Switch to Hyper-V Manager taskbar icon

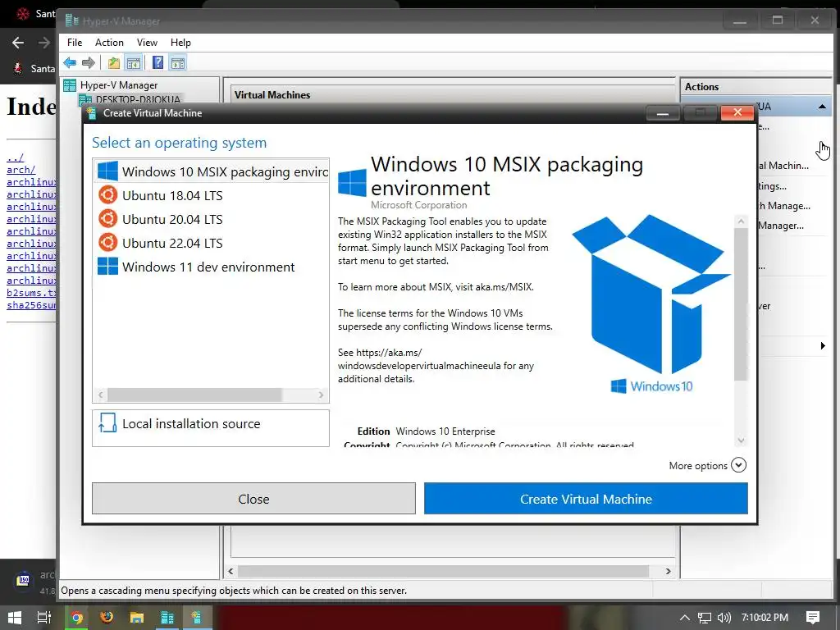point(167,618)
